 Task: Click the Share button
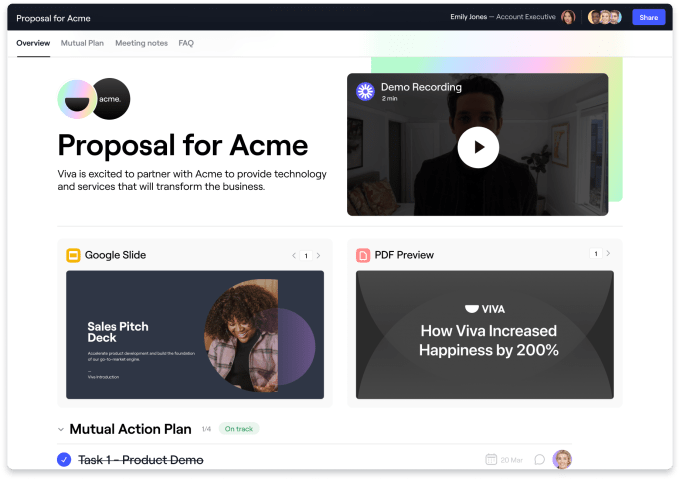pyautogui.click(x=648, y=17)
